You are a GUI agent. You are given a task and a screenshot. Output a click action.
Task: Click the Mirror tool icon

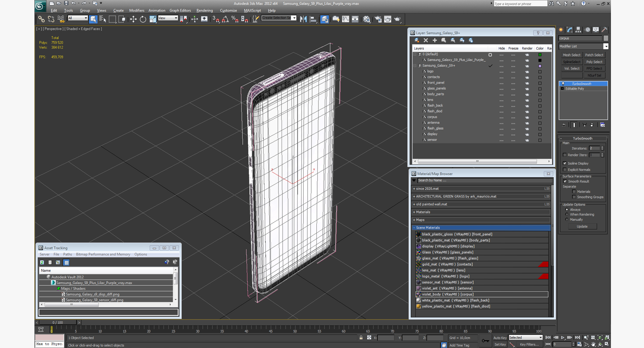point(303,19)
